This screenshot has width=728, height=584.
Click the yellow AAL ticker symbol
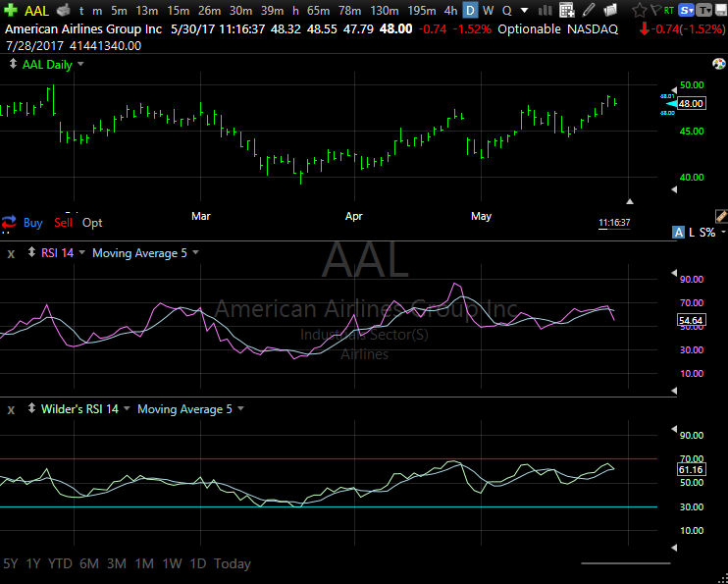[36, 10]
